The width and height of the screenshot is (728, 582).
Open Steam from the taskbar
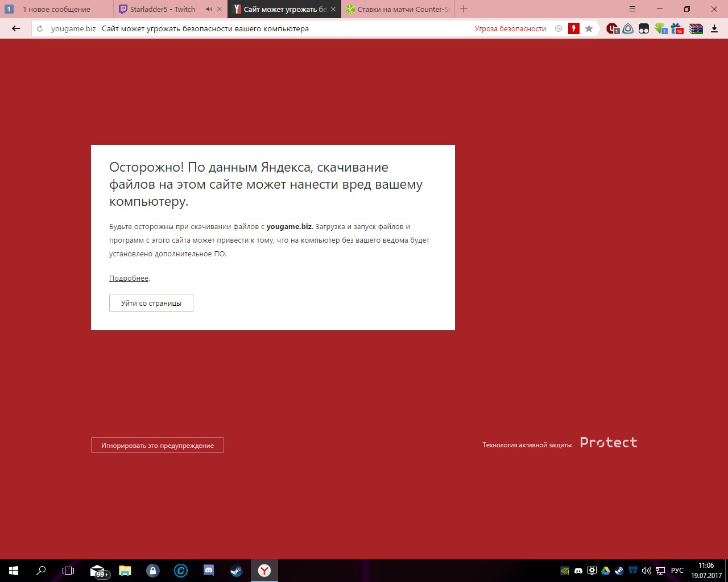[x=237, y=571]
